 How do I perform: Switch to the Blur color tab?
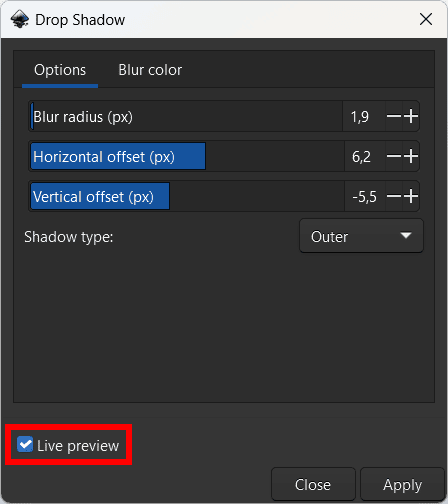[150, 70]
